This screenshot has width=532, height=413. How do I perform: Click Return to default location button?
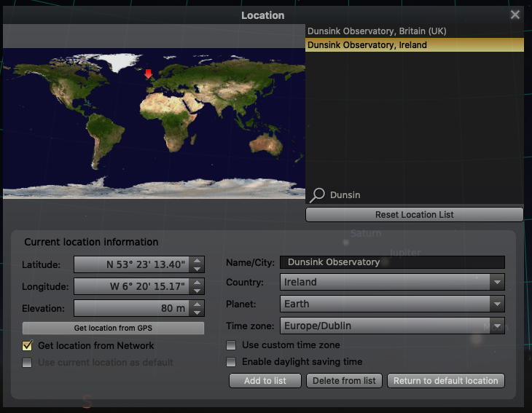tap(446, 381)
